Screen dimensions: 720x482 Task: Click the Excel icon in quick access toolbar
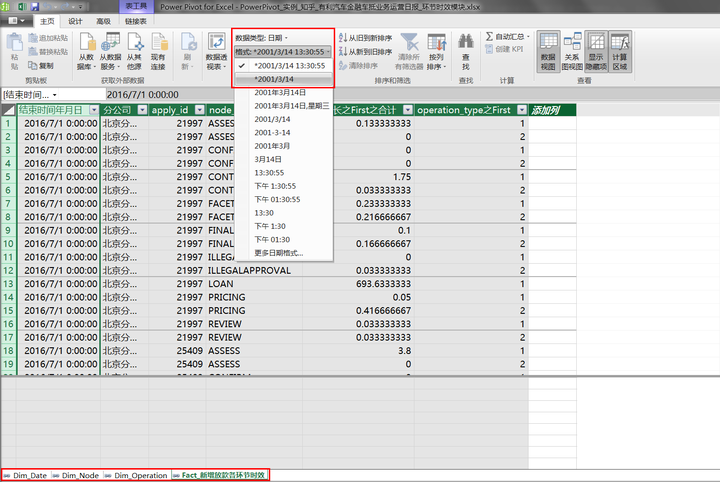click(22, 6)
